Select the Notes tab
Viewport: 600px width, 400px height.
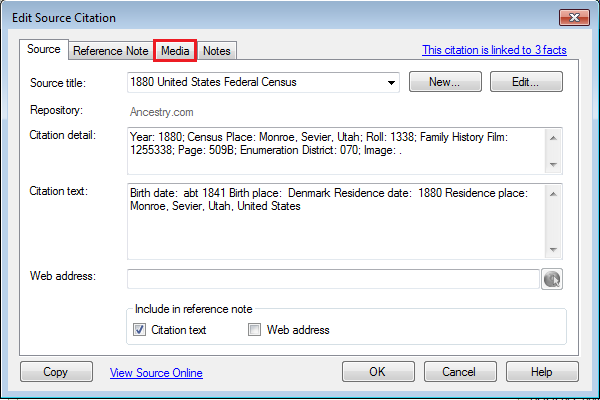tap(217, 50)
